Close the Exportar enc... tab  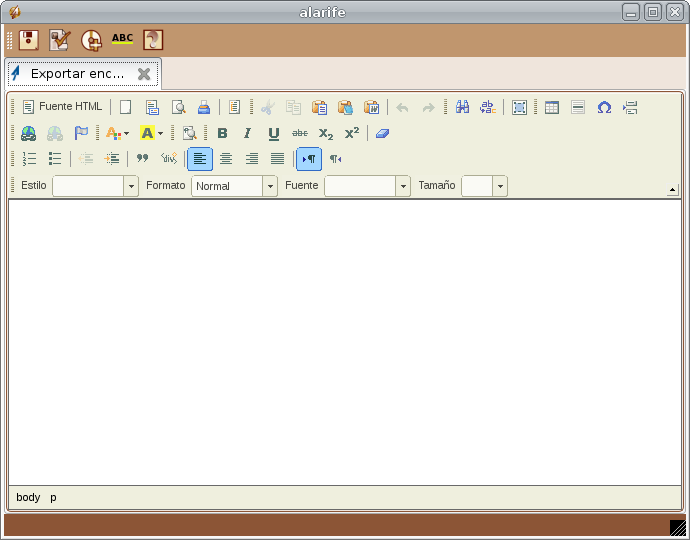click(144, 74)
